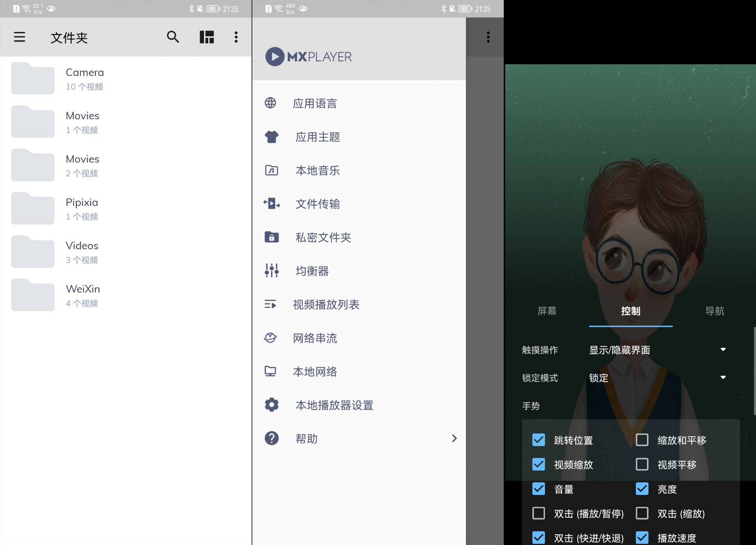Click the file transfer icon for 文件传输
Screen dimensions: 756x545
272,204
